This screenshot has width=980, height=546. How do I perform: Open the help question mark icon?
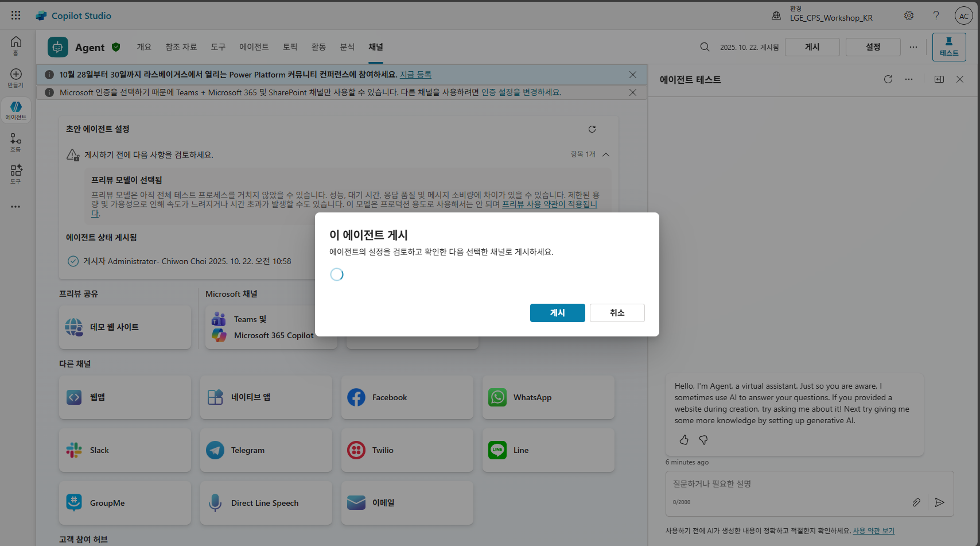click(x=936, y=16)
